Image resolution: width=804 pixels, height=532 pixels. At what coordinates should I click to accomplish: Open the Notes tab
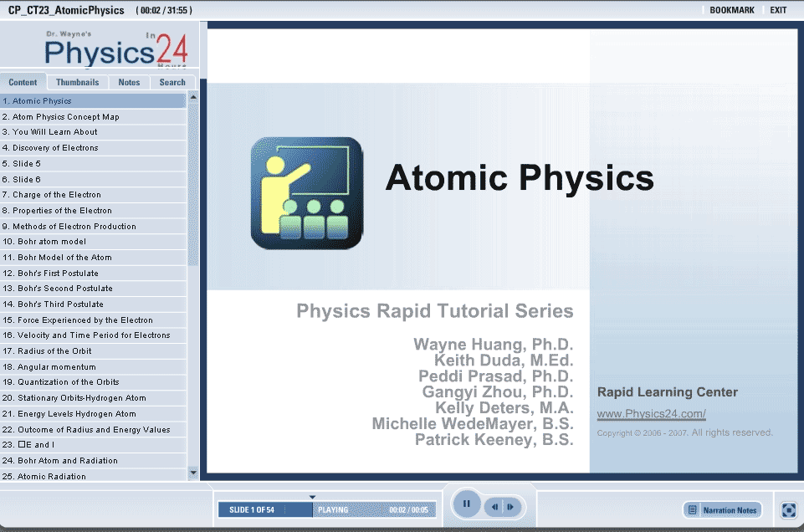(x=129, y=82)
